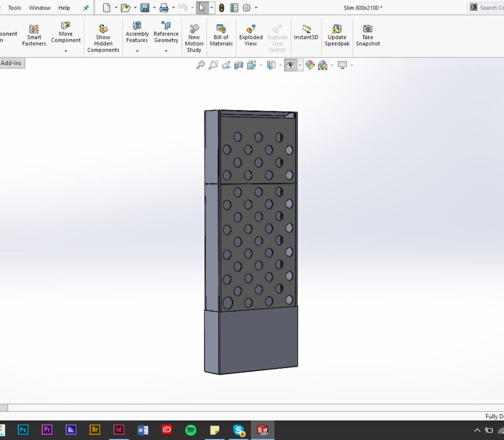504x440 pixels.
Task: Click Smart Fasteners tool
Action: point(34,35)
